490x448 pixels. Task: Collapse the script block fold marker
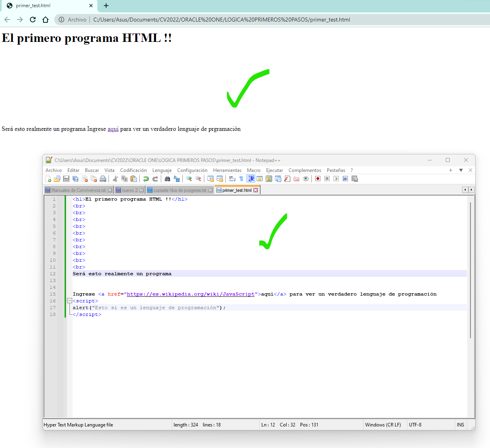pos(69,301)
